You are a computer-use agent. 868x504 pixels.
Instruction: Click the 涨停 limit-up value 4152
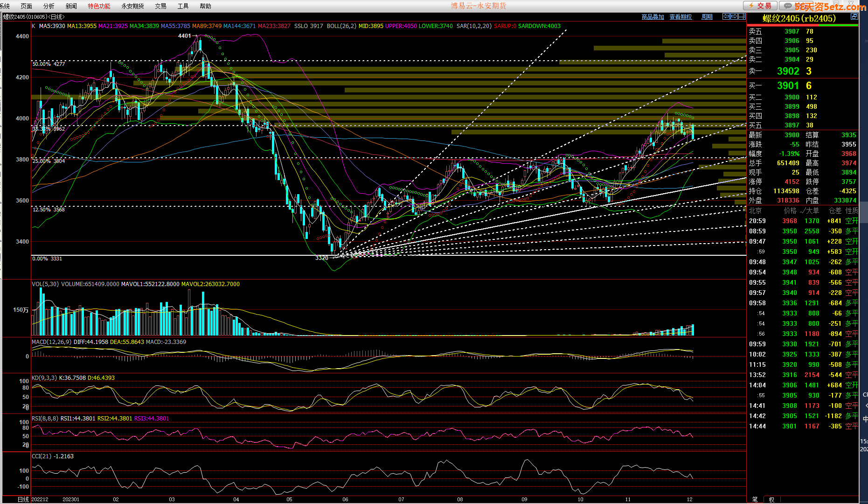pyautogui.click(x=792, y=182)
